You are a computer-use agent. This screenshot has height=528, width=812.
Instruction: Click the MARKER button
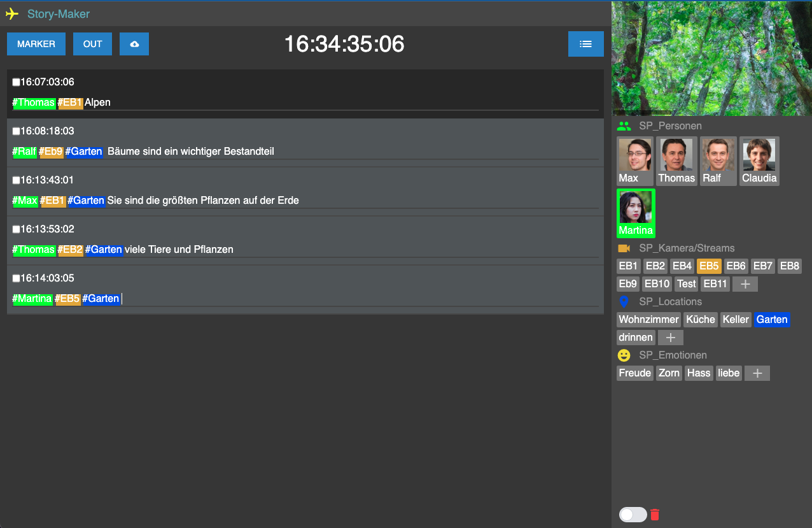36,44
